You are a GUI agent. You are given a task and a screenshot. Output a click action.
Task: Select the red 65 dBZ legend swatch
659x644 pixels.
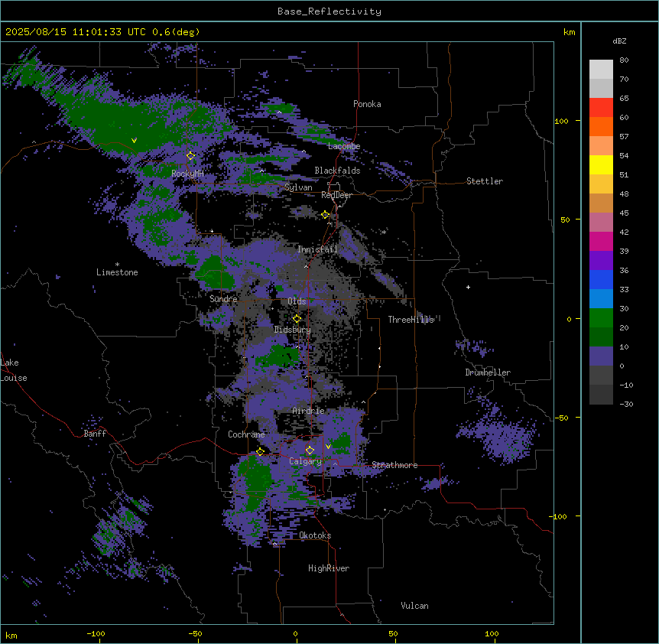point(601,108)
